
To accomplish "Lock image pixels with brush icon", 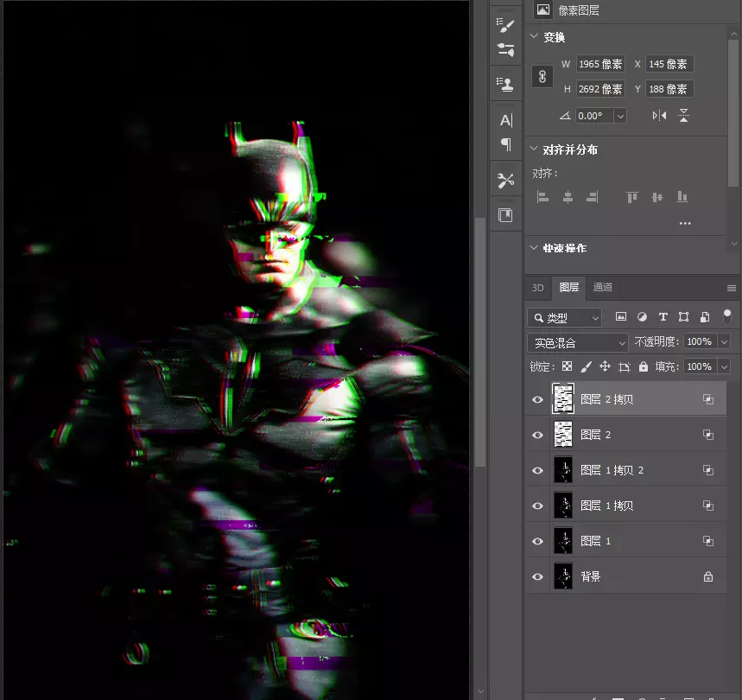I will (587, 366).
